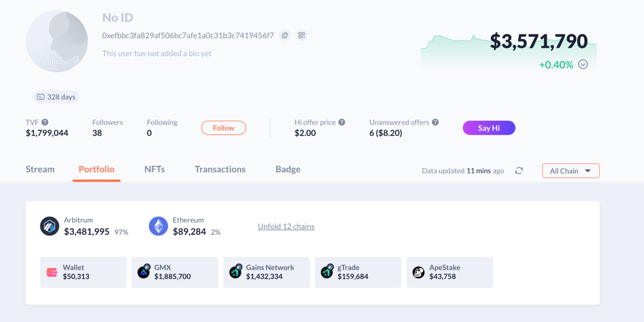Show the address QR code icon

point(301,36)
